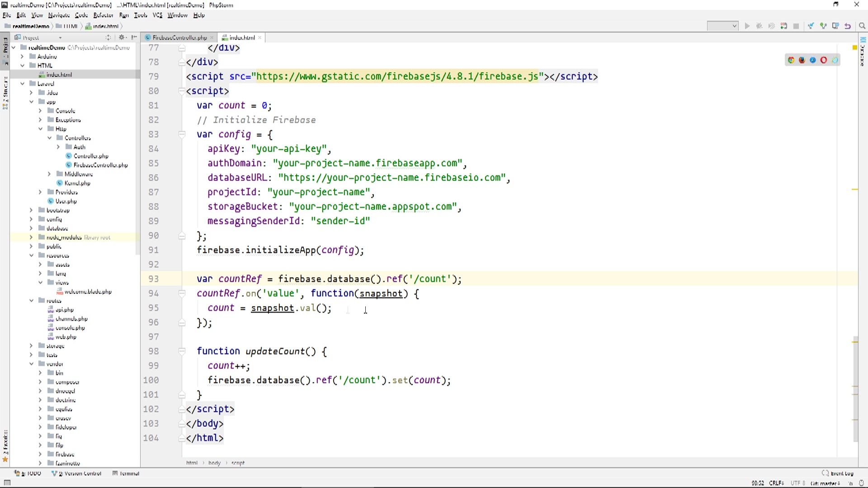Click the Compare with repository icon
Viewport: 868px width, 488px height.
coord(835,26)
